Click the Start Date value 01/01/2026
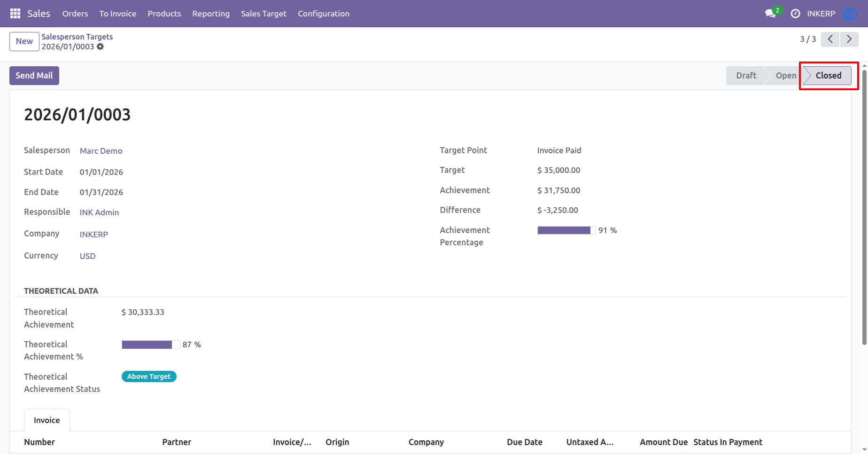Image resolution: width=868 pixels, height=454 pixels. pos(101,172)
